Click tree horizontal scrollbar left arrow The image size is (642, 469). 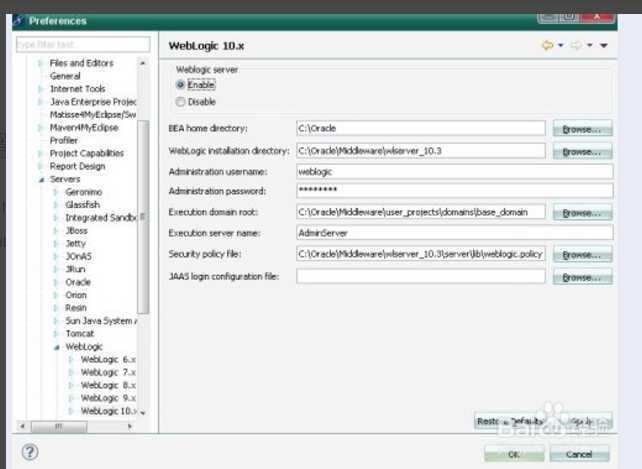coord(23,426)
